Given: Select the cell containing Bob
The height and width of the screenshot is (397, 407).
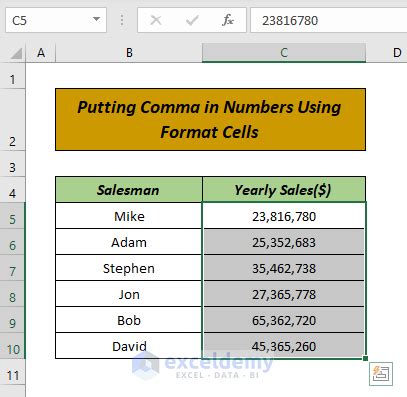Looking at the screenshot, I should coord(129,320).
